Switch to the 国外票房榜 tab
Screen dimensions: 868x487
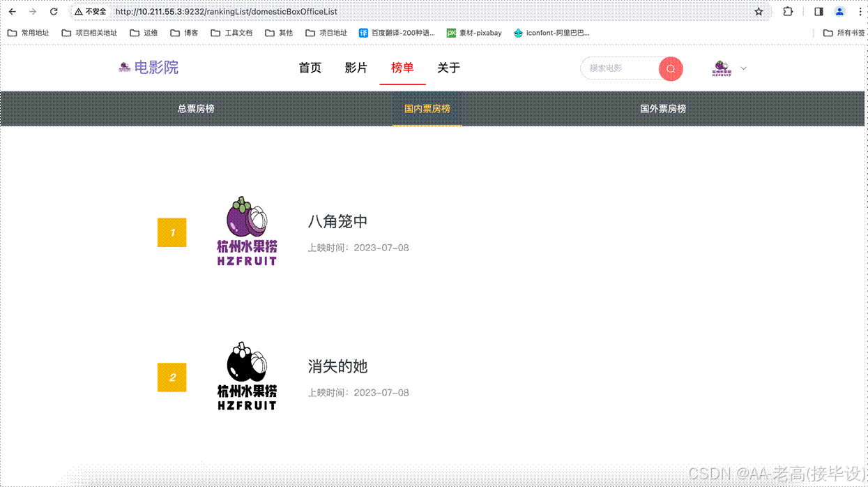point(663,109)
